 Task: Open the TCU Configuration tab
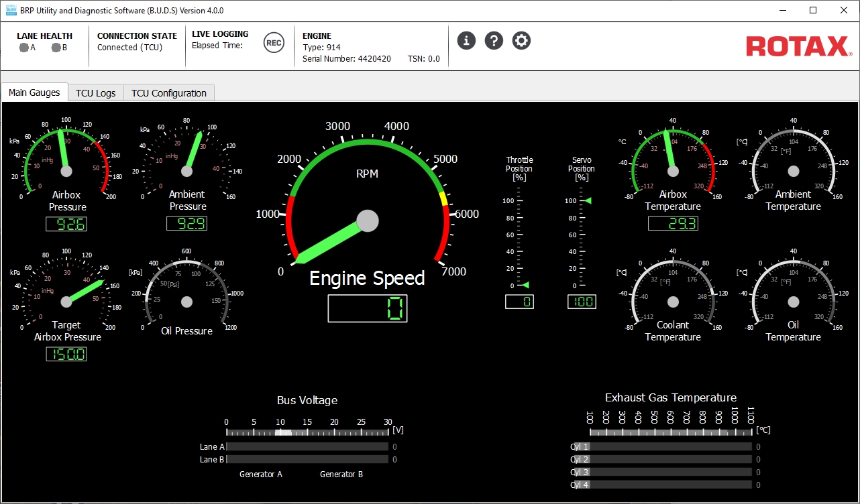coord(168,93)
